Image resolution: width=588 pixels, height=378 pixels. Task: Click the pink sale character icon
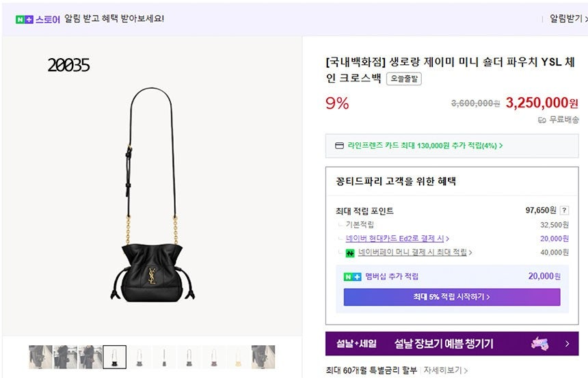point(540,343)
